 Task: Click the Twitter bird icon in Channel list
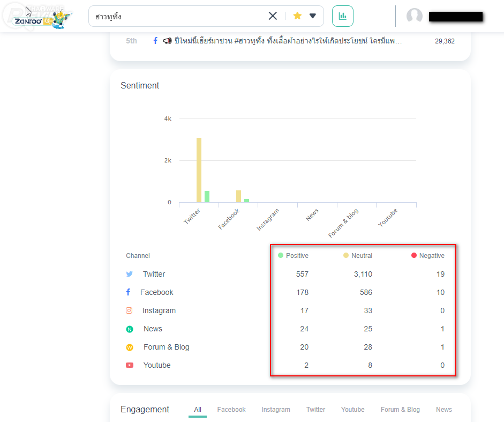point(130,274)
